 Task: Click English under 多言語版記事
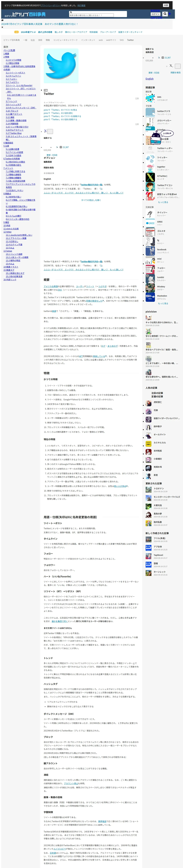[x=47, y=179]
